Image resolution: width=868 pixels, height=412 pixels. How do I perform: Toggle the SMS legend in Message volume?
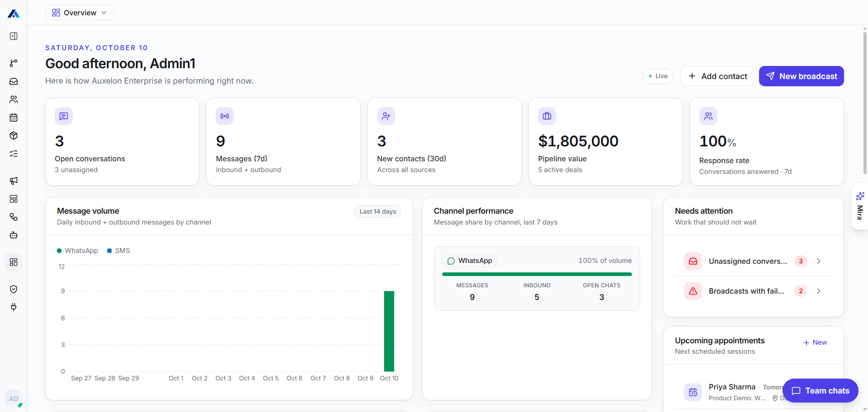point(118,251)
